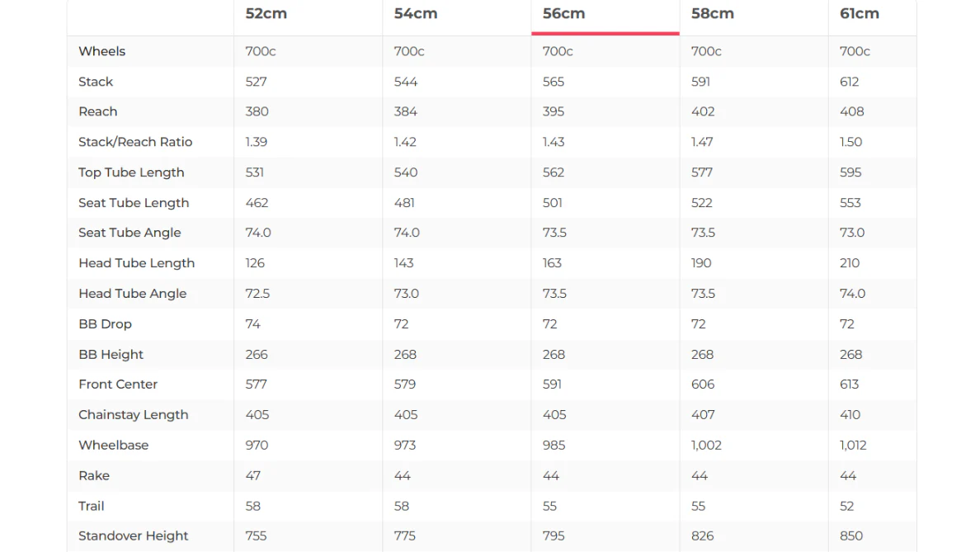Click the Wheelbase value 1,002 cell
980x552 pixels.
[706, 446]
